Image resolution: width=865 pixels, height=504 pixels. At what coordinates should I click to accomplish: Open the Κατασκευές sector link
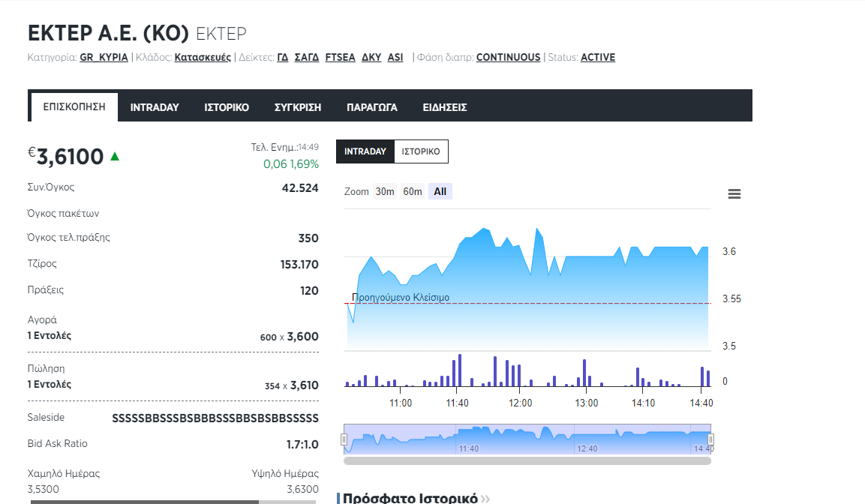[203, 57]
